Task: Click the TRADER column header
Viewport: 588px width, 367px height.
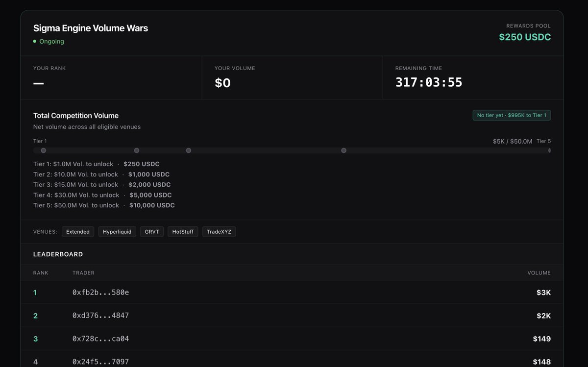Action: pos(83,273)
